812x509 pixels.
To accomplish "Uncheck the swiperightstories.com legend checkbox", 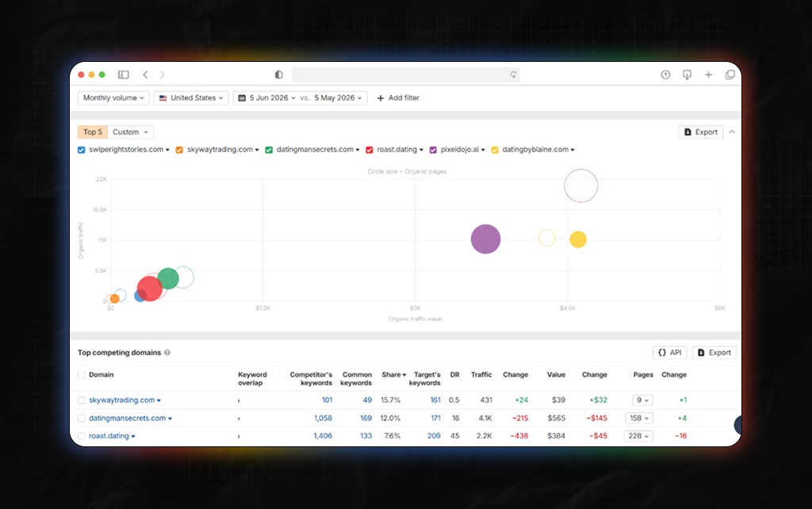I will pos(82,150).
